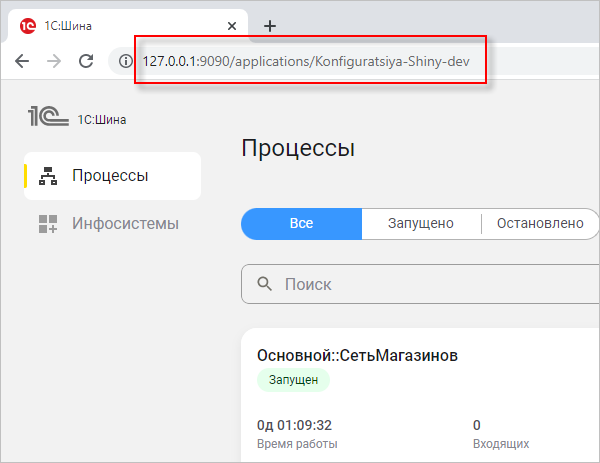Click the Запущен status badge
The height and width of the screenshot is (463, 600).
[x=293, y=380]
